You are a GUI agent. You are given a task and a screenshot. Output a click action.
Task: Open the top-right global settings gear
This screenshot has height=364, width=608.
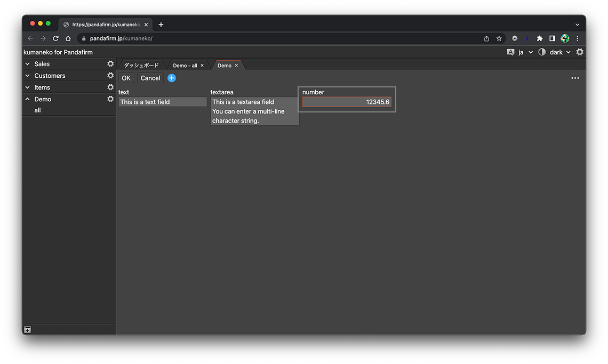pyautogui.click(x=580, y=52)
